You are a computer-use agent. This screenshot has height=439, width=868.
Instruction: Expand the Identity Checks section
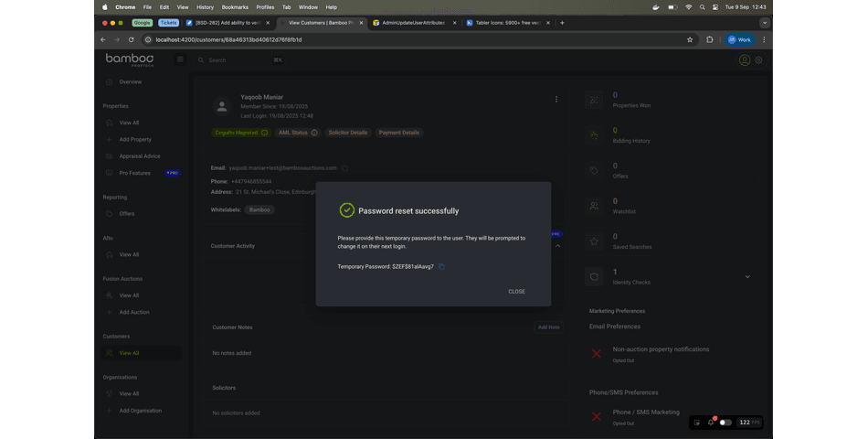[x=747, y=276]
